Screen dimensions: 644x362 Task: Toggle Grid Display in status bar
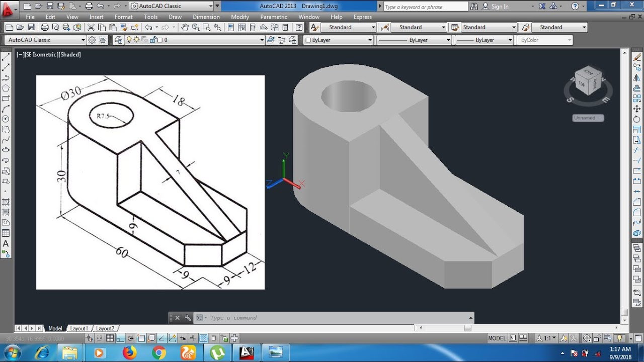[x=110, y=338]
